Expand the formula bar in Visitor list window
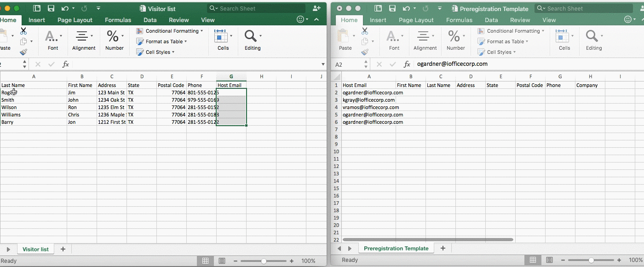Image resolution: width=644 pixels, height=267 pixels. pyautogui.click(x=323, y=64)
